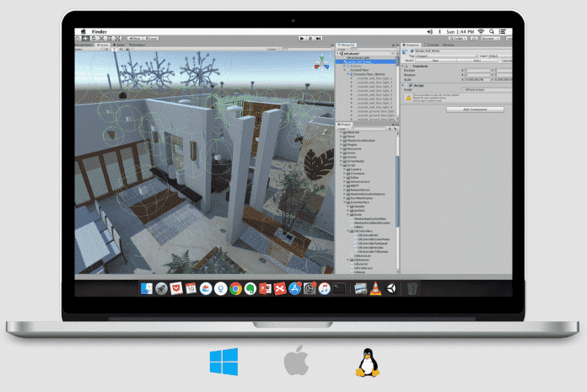The height and width of the screenshot is (392, 587).
Task: Click the Step forward playback button
Action: click(319, 38)
